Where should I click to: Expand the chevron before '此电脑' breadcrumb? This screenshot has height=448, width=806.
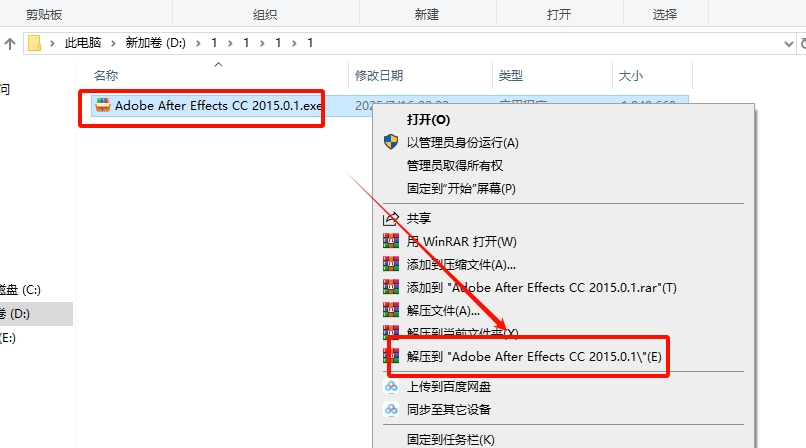tap(52, 43)
